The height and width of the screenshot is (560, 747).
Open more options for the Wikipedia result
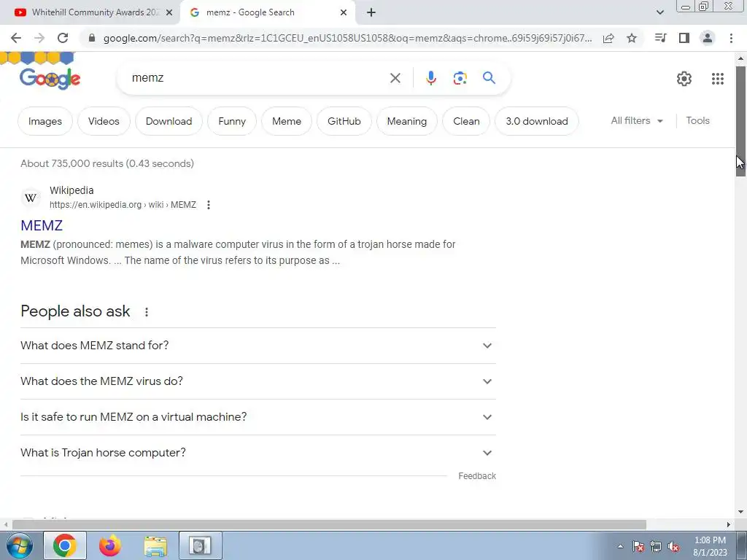208,205
